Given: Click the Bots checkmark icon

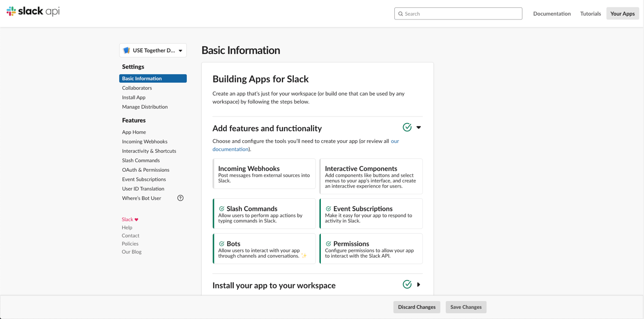Looking at the screenshot, I should (222, 244).
